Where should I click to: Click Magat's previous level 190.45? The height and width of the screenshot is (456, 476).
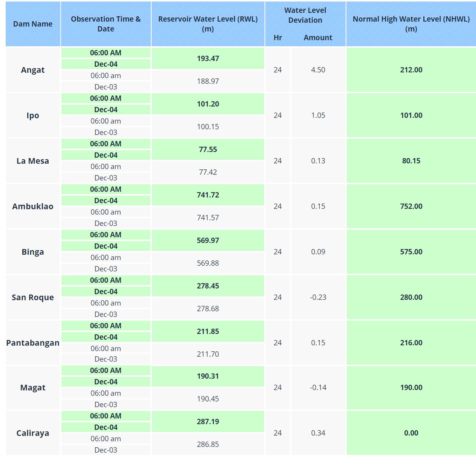(208, 399)
